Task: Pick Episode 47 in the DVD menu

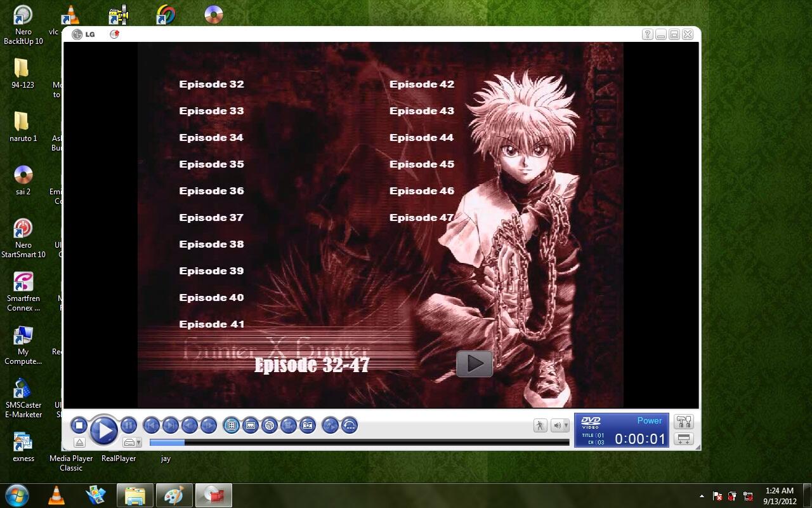Action: point(422,217)
